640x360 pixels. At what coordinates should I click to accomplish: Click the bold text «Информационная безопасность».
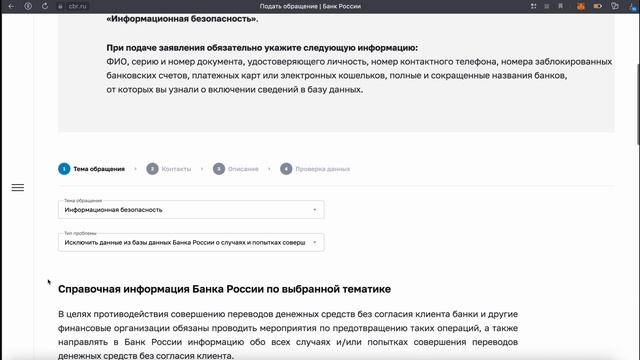[x=182, y=19]
